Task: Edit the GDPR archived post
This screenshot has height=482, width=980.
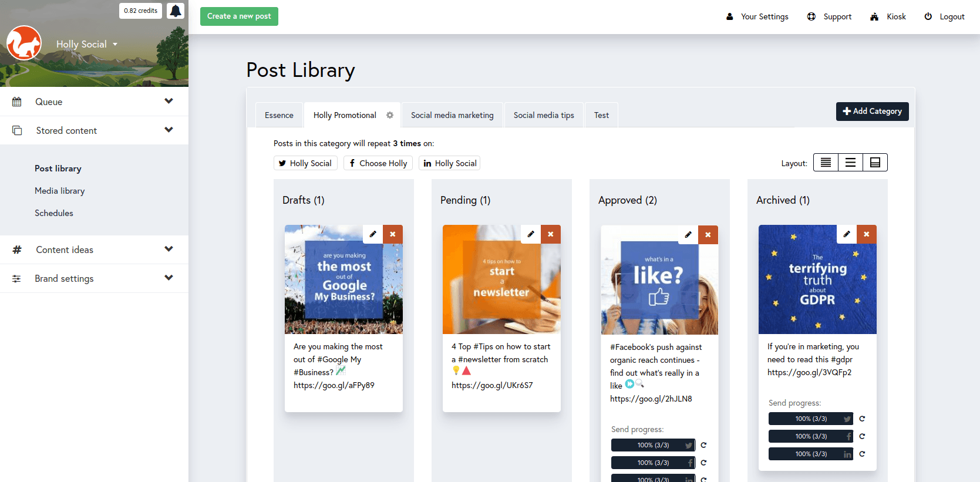Action: tap(847, 234)
